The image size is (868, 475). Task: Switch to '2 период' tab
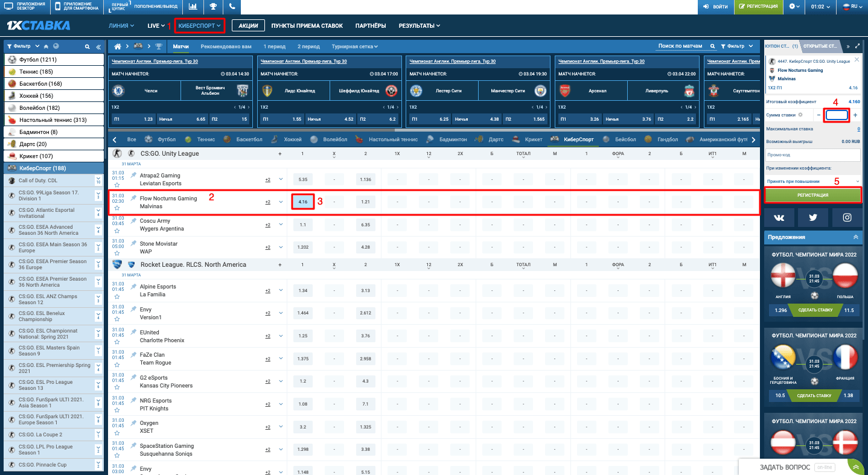[308, 46]
